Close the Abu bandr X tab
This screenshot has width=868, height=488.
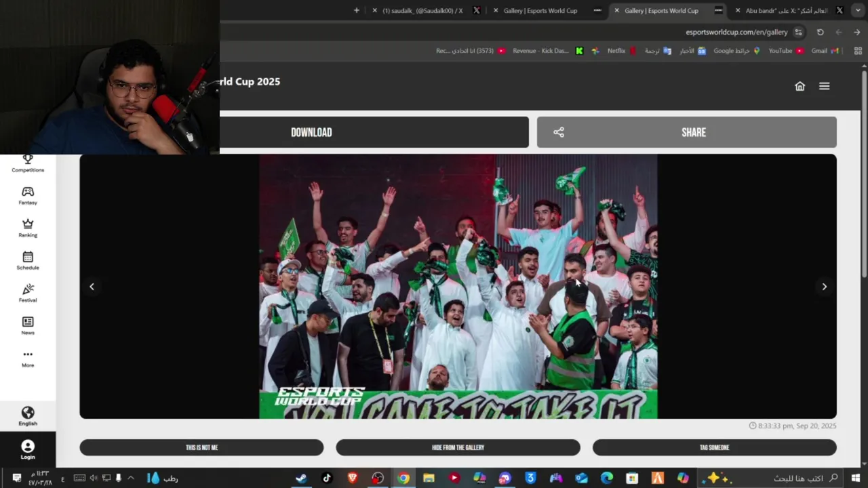737,10
